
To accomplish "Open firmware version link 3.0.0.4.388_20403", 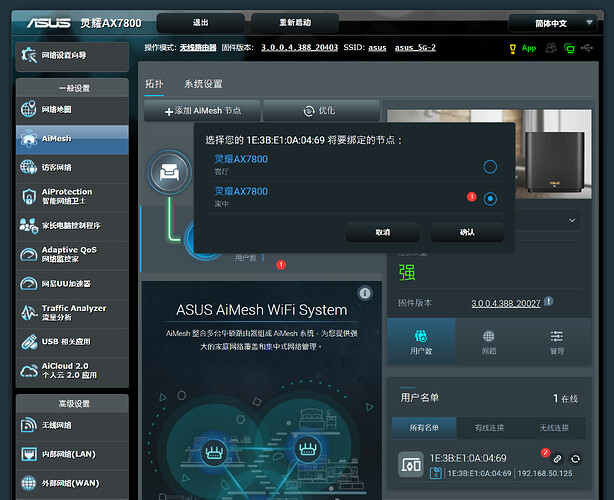I will pyautogui.click(x=300, y=48).
